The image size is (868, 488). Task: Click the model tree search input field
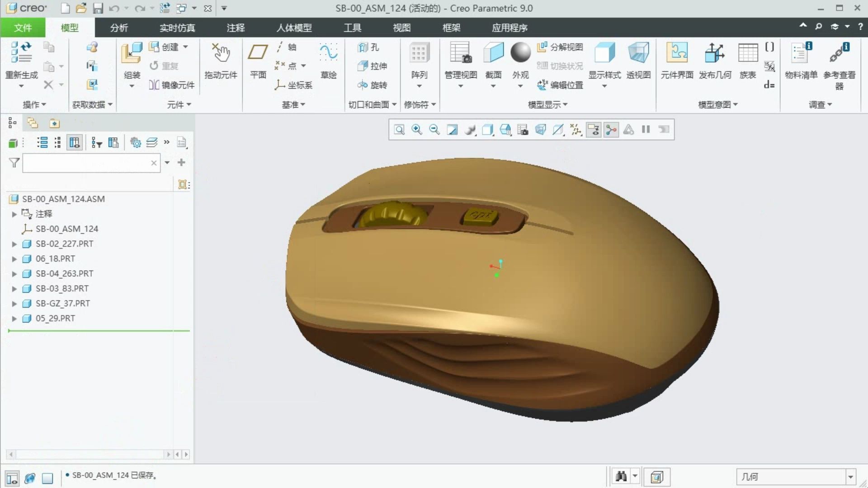tap(86, 163)
